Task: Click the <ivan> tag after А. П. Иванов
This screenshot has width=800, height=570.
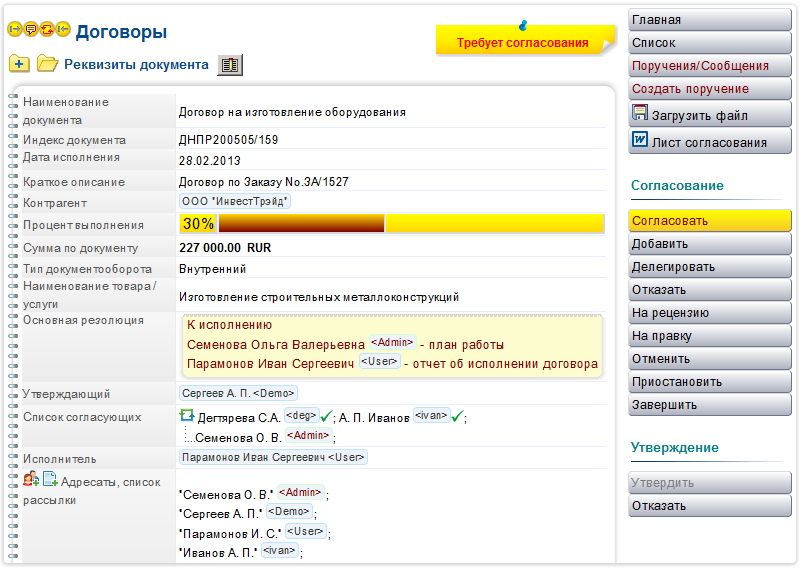Action: click(431, 415)
